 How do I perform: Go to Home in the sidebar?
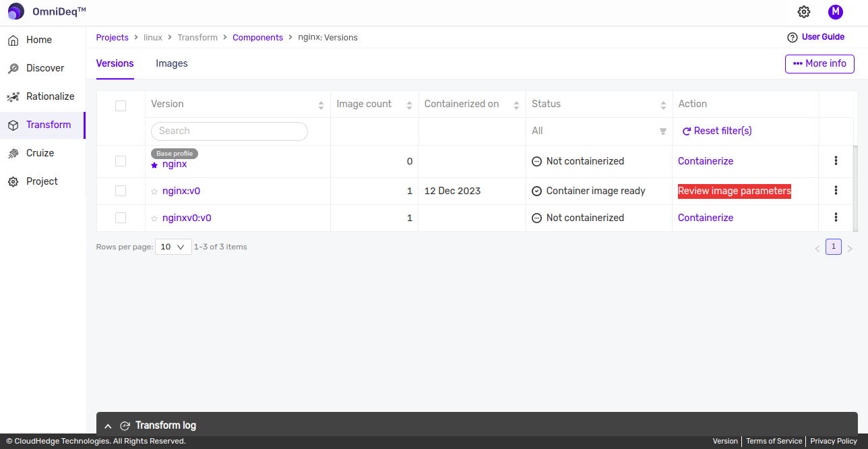(x=43, y=40)
